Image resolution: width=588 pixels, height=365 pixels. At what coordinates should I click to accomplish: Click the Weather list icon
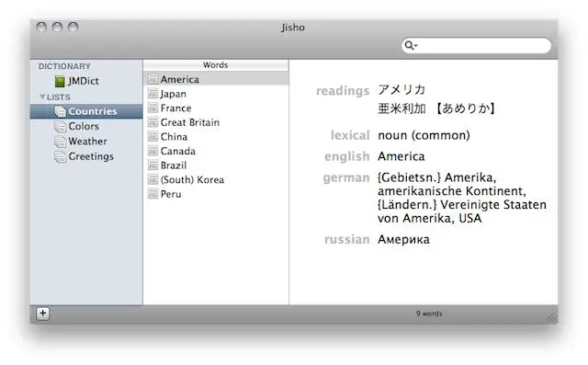pyautogui.click(x=60, y=142)
